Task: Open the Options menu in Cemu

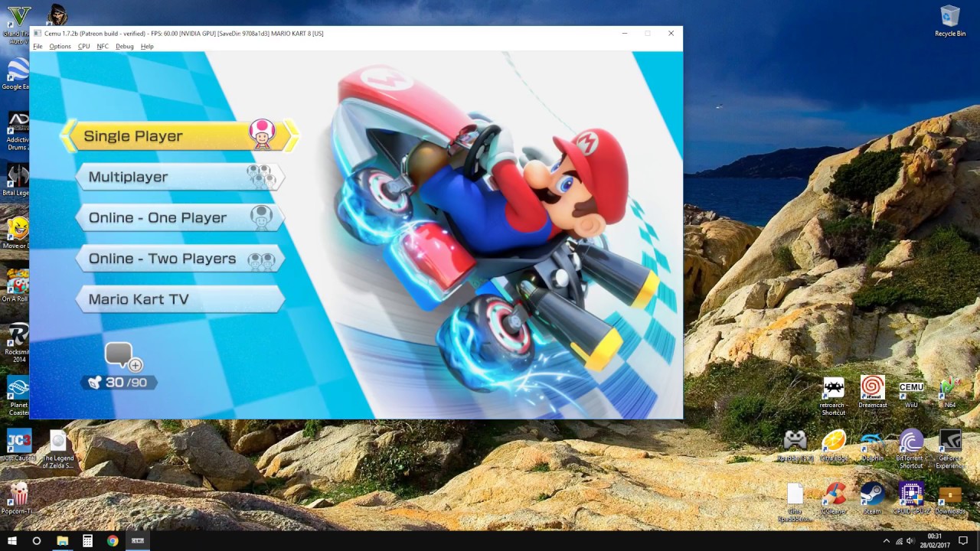Action: pyautogui.click(x=60, y=47)
